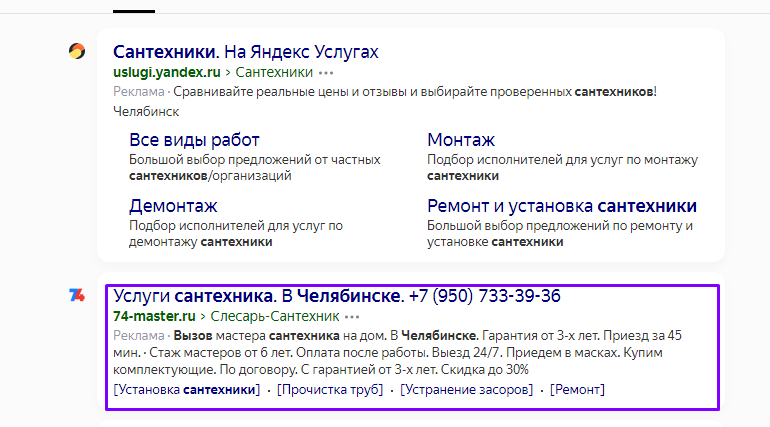The width and height of the screenshot is (770, 427).
Task: Click the 'Челябинск' location text
Action: point(146,112)
